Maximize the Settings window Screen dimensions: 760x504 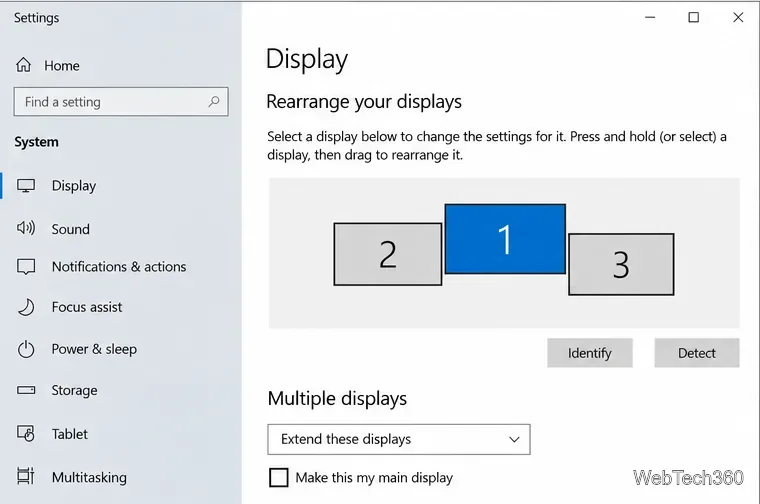[694, 17]
